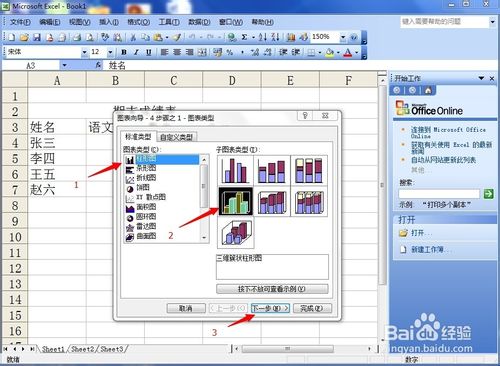Open the 插入(I) menu
500x366 pixels.
(109, 22)
